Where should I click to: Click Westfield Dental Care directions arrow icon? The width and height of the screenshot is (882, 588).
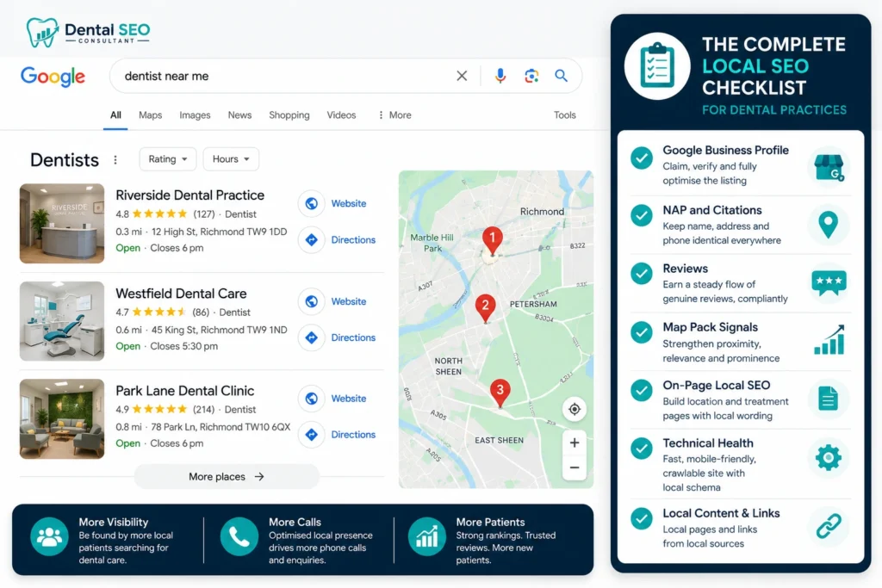coord(311,337)
